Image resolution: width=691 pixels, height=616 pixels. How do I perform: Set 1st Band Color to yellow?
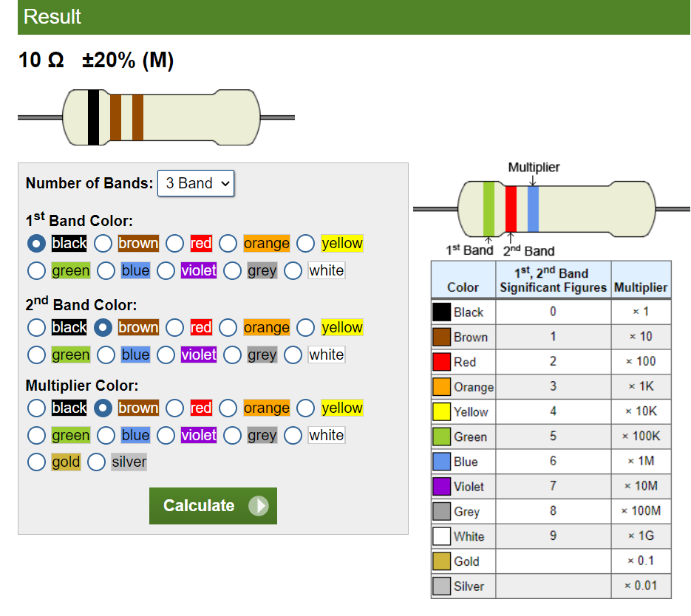tap(305, 244)
